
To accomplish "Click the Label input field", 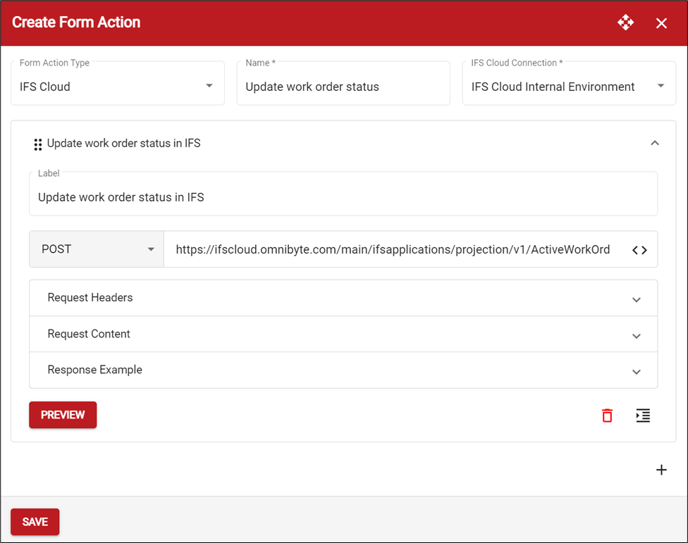I will (x=343, y=193).
